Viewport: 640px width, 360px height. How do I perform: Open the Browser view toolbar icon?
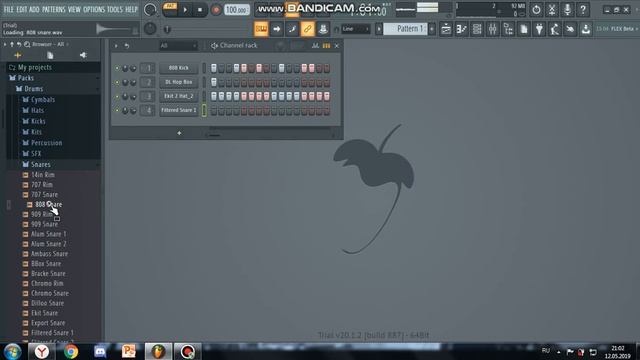point(508,29)
